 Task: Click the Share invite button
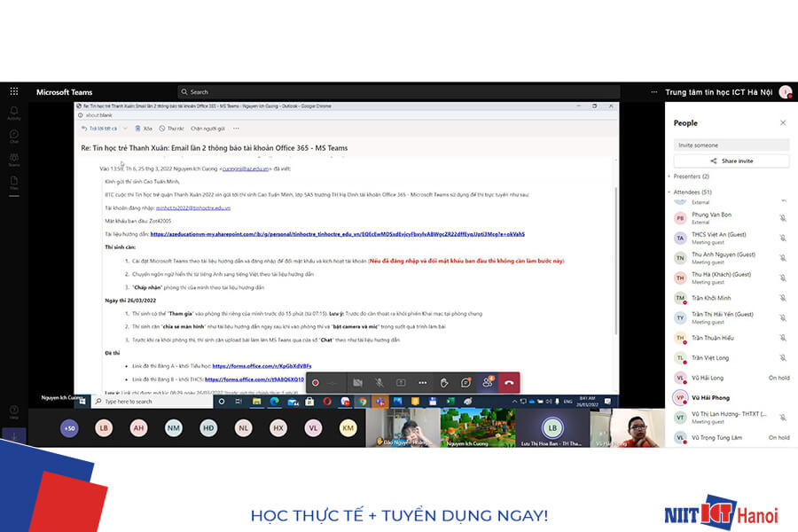731,161
